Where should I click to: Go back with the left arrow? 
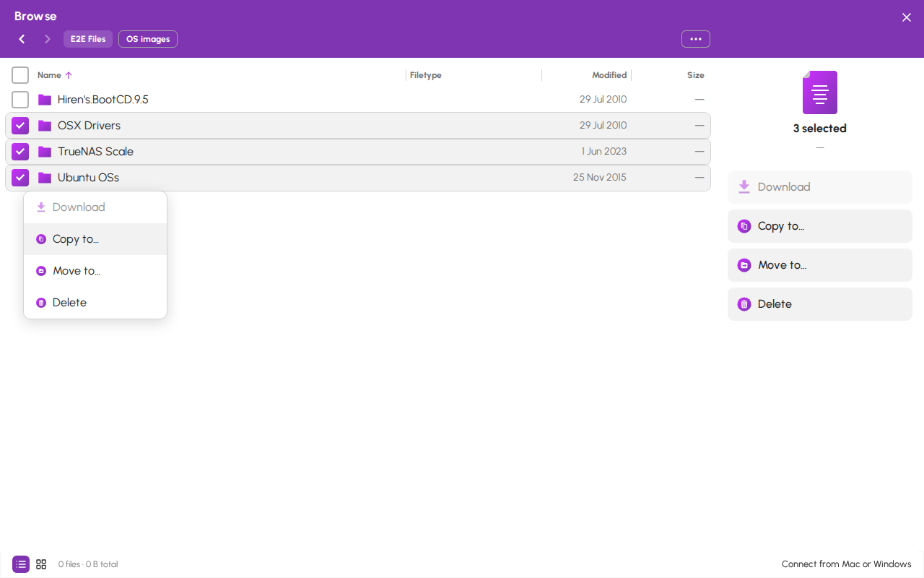coord(22,39)
